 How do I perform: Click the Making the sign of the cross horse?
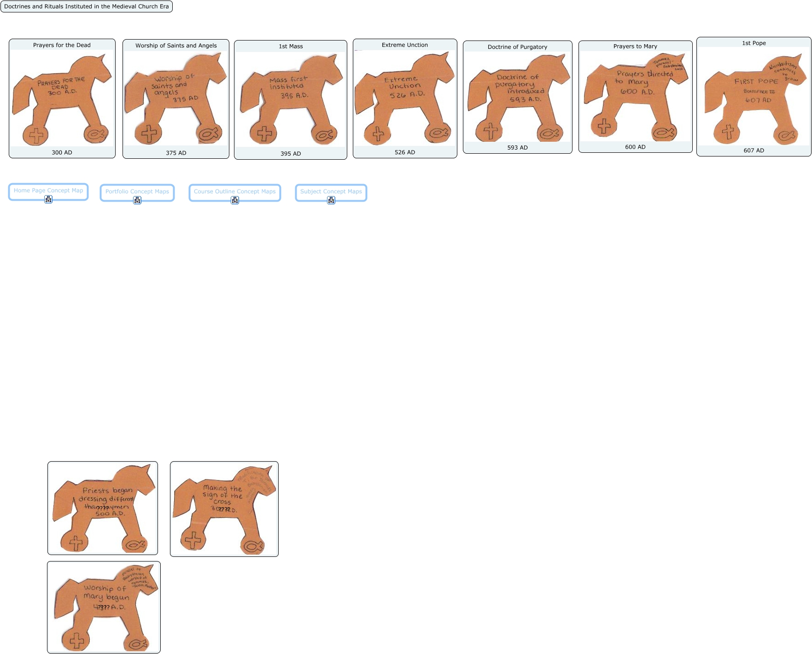point(224,509)
